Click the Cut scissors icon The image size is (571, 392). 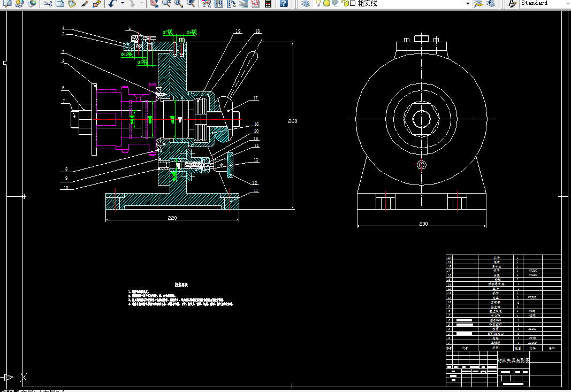coord(47,4)
